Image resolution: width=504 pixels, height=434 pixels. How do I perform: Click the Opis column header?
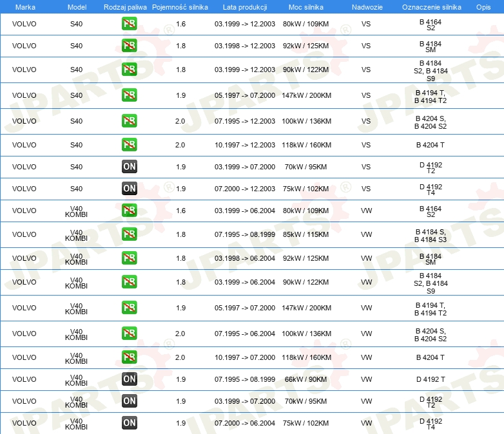coord(483,6)
